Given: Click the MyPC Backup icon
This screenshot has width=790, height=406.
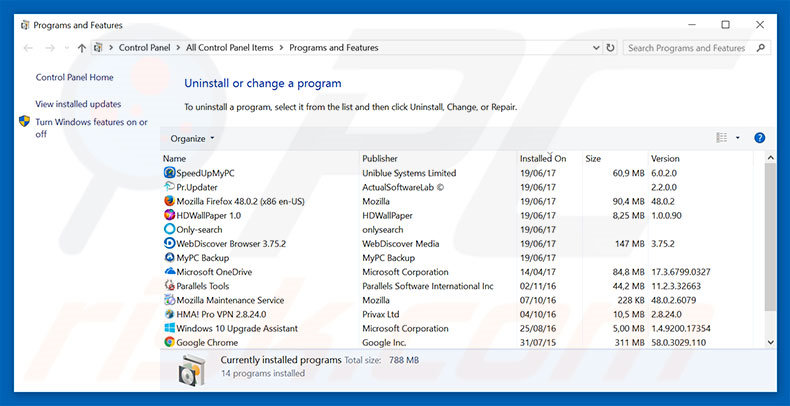Looking at the screenshot, I should [169, 257].
